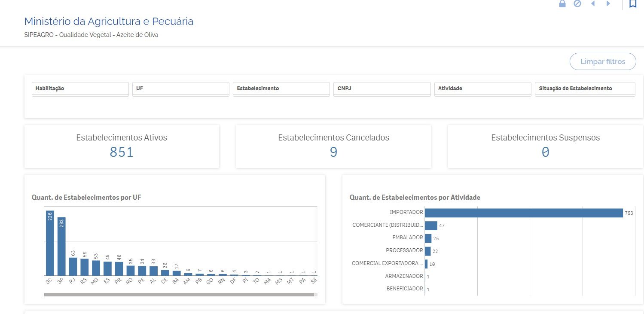Viewport: 644px width, 314px height.
Task: Click the UF chart horizontal scrollbar
Action: click(x=179, y=295)
